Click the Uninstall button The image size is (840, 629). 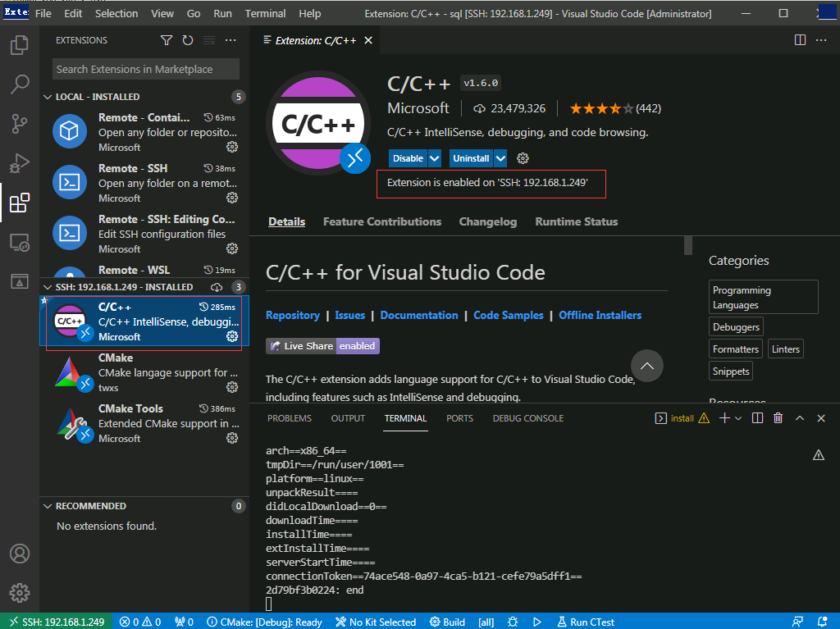(x=471, y=158)
